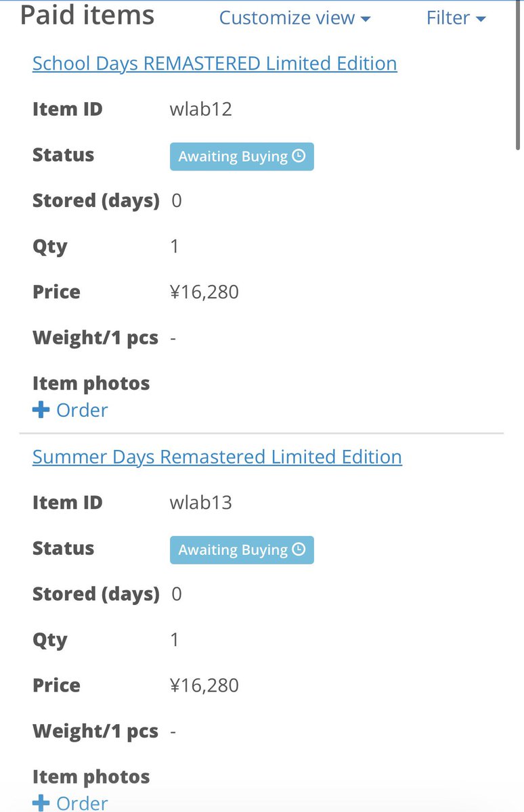Click the vertical scrollbar thumb

point(519,74)
